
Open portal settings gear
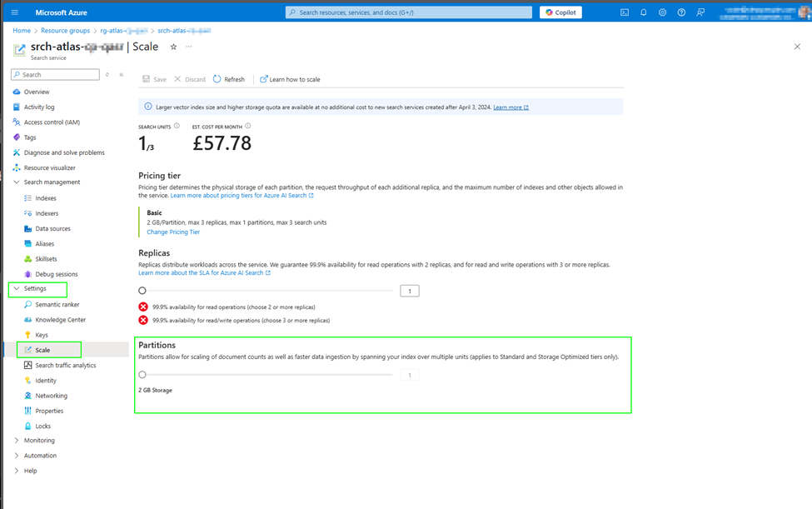coord(662,12)
